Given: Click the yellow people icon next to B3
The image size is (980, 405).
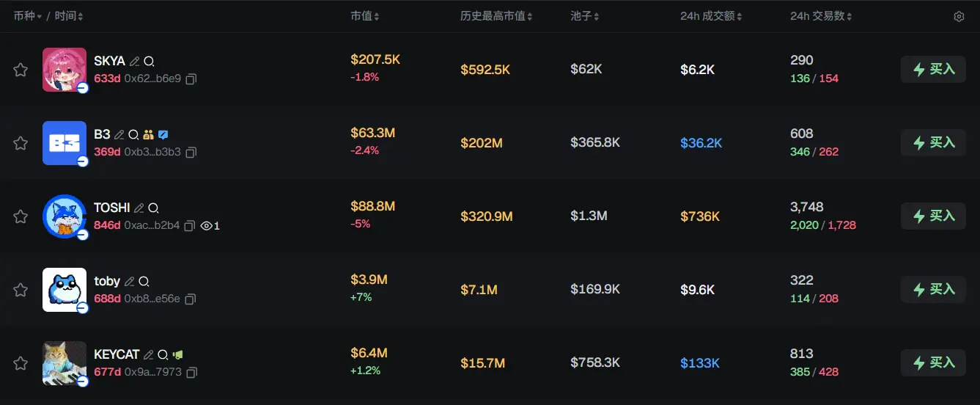Looking at the screenshot, I should click(x=148, y=135).
